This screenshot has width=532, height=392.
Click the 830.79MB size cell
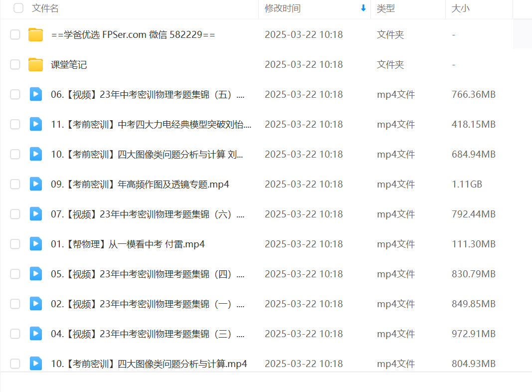(474, 273)
